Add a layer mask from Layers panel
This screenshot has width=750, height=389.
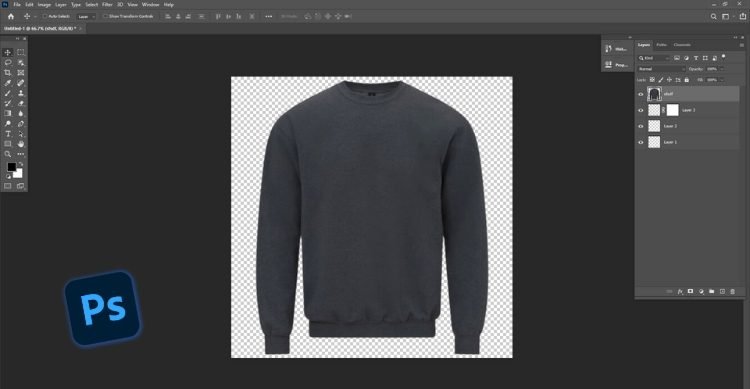pos(690,291)
